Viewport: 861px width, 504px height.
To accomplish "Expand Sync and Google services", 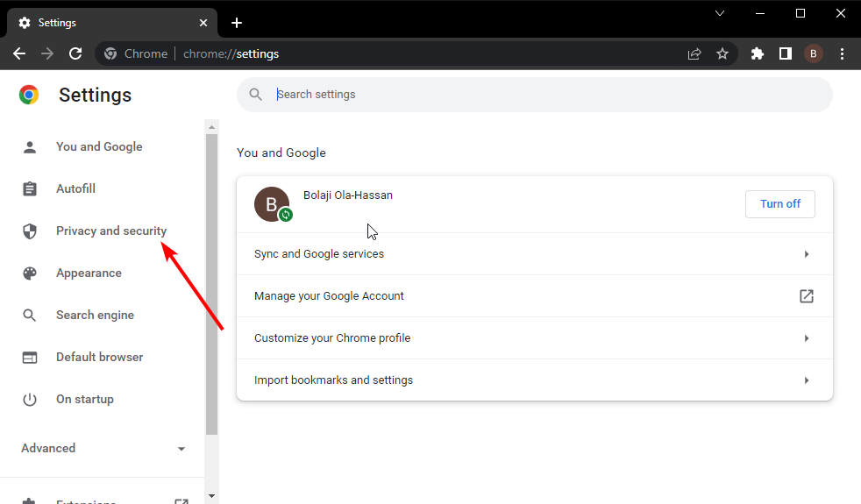I will pos(534,254).
